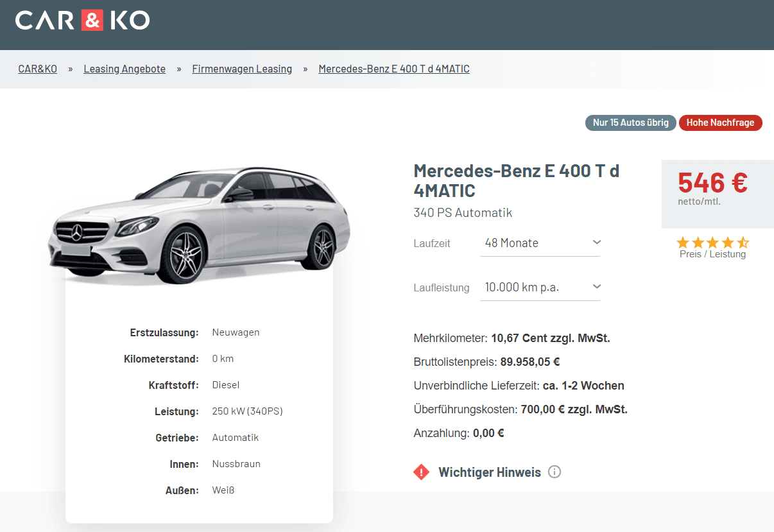Click the Mehrkilometer 10,67 Cent text
Screen dimensions: 774x532
click(x=512, y=338)
